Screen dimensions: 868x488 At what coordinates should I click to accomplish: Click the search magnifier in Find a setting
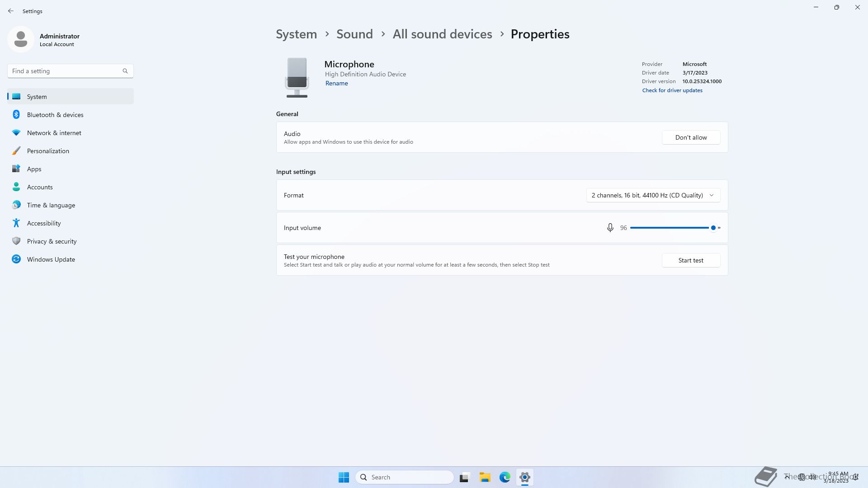point(125,71)
